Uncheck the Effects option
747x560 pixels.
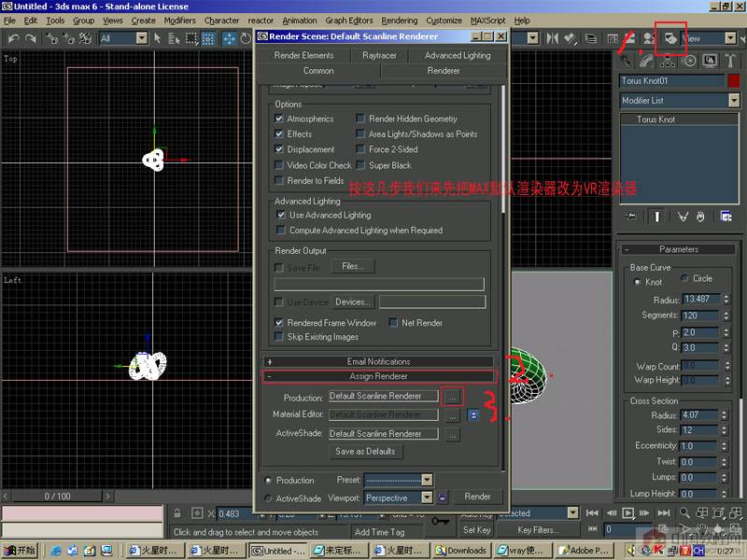point(279,133)
